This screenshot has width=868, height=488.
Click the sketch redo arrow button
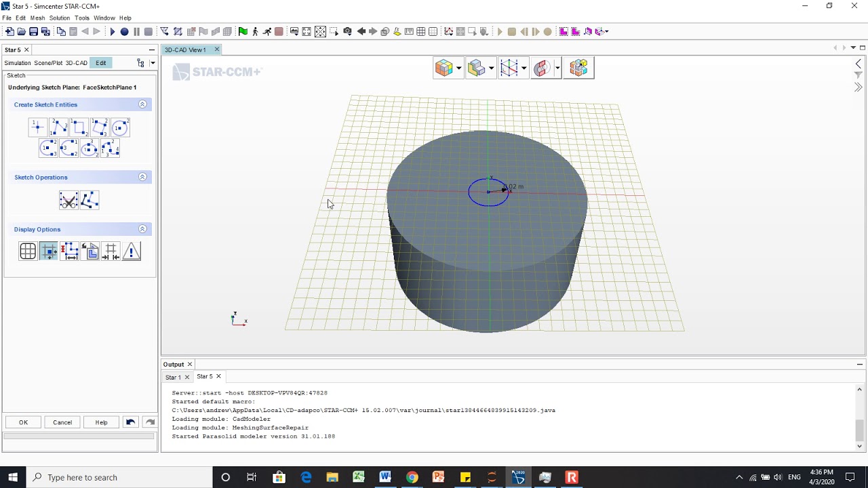(150, 422)
